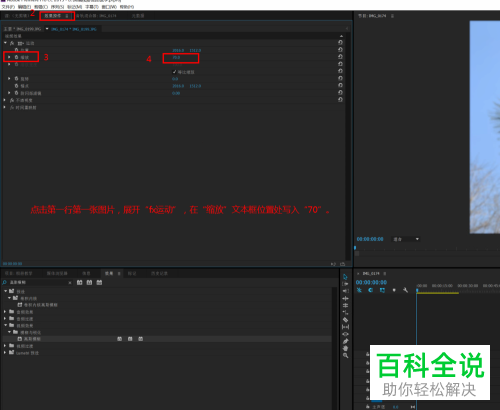This screenshot has height=410, width=500.
Task: Select the Track Select Forward tool
Action: (345, 284)
